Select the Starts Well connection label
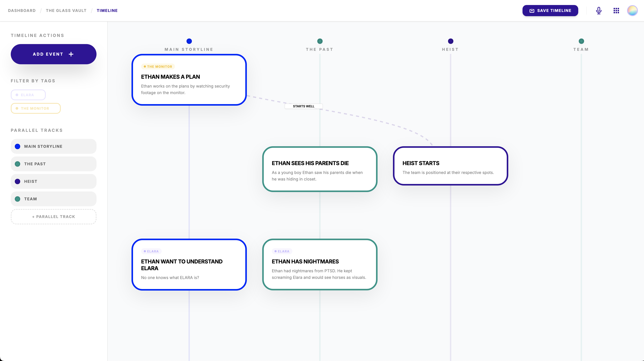 (x=304, y=106)
